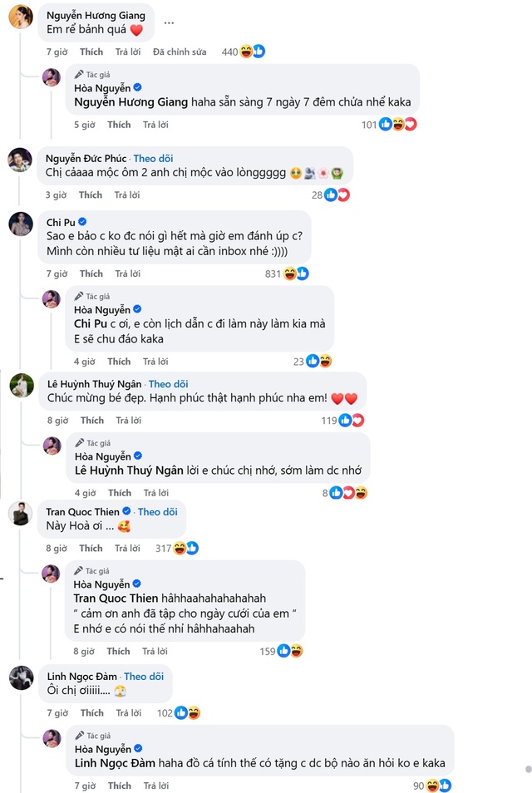The width and height of the screenshot is (532, 793).
Task: Click Nguyễn Hương Giang's profile avatar
Action: (22, 14)
